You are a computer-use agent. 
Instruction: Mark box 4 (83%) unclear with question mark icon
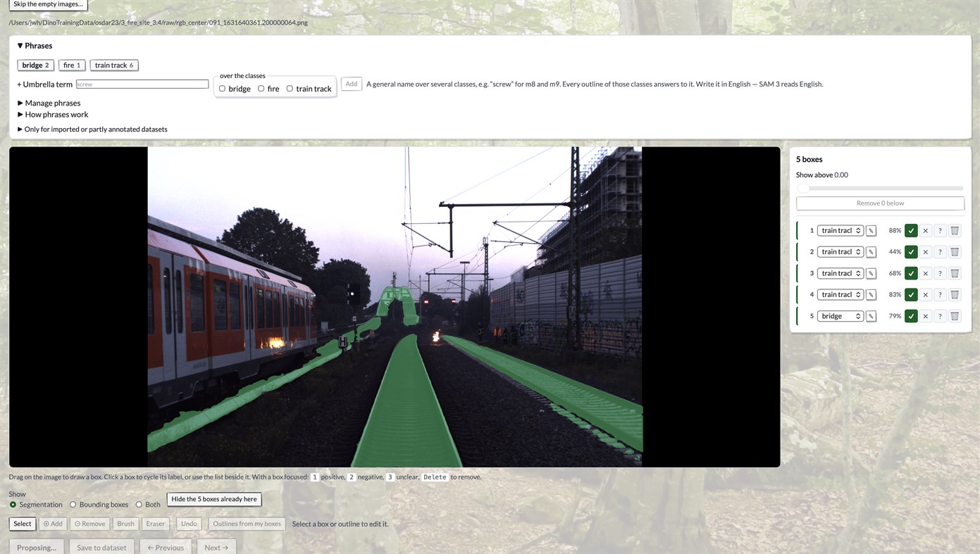940,295
